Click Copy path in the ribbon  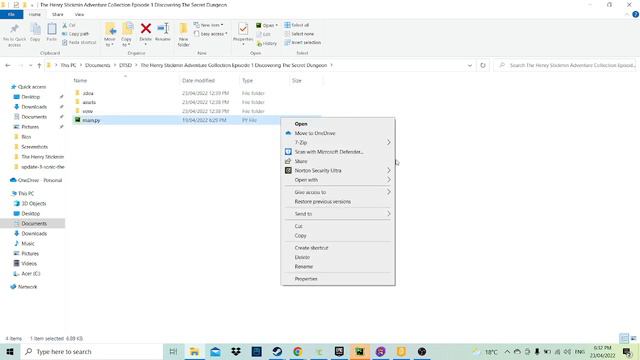(76, 34)
